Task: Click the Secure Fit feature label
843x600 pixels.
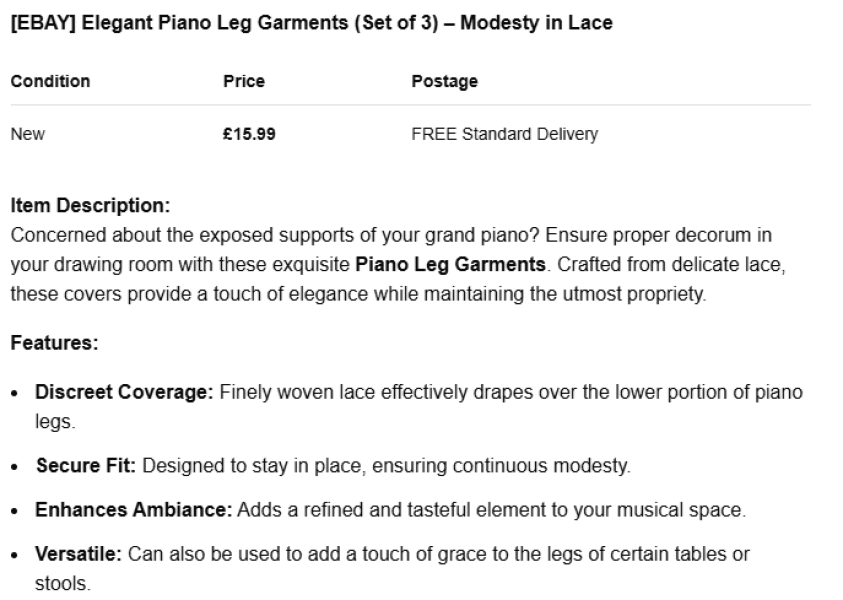Action: (x=86, y=466)
